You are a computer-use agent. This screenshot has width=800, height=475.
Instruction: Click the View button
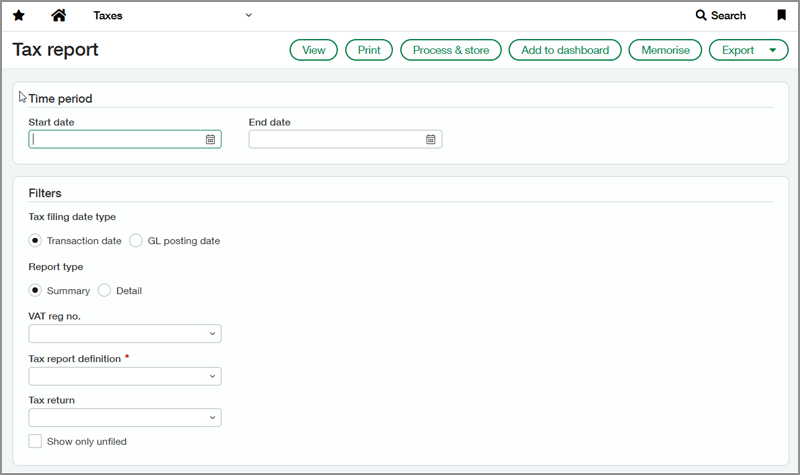[x=313, y=50]
